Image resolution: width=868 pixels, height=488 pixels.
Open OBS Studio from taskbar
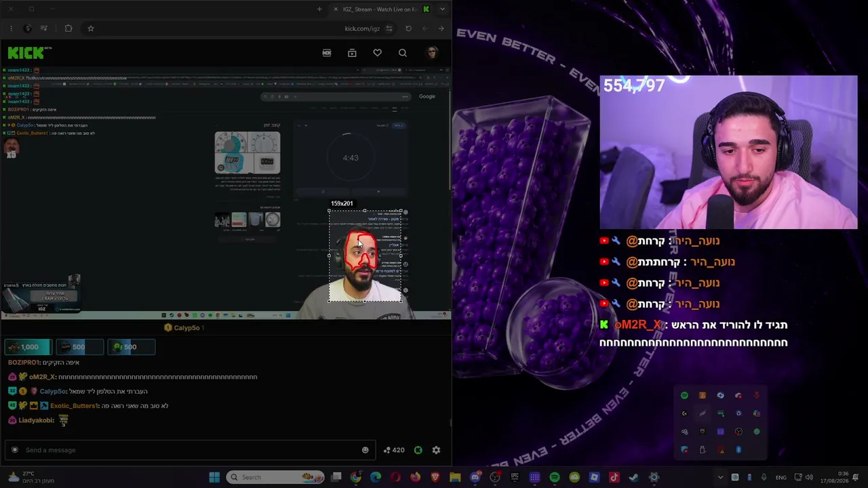(495, 477)
